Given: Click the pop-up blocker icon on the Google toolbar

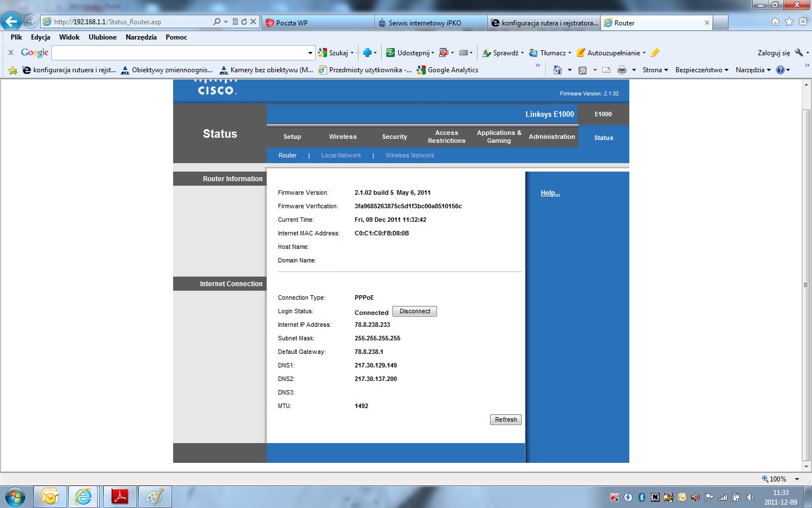Looking at the screenshot, I should point(444,52).
